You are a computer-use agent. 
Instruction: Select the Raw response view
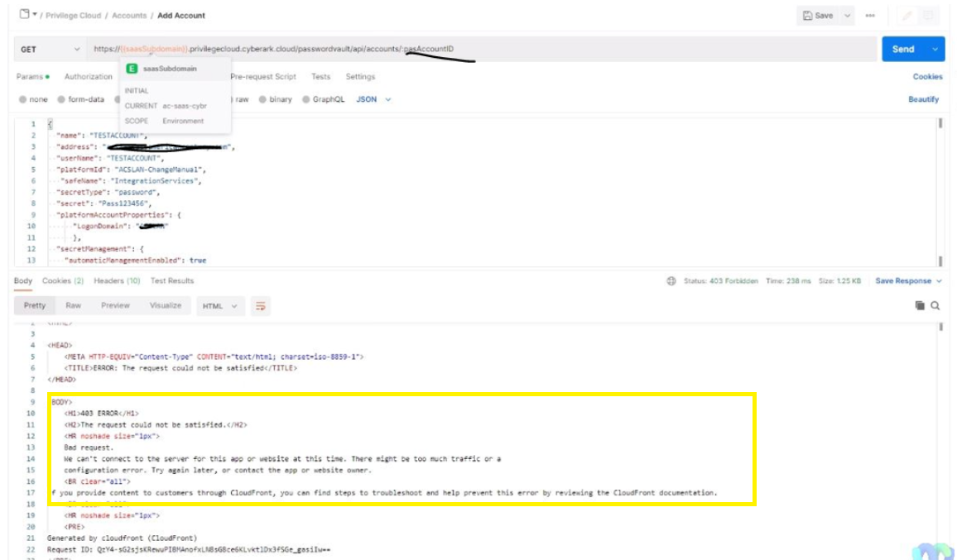click(73, 305)
